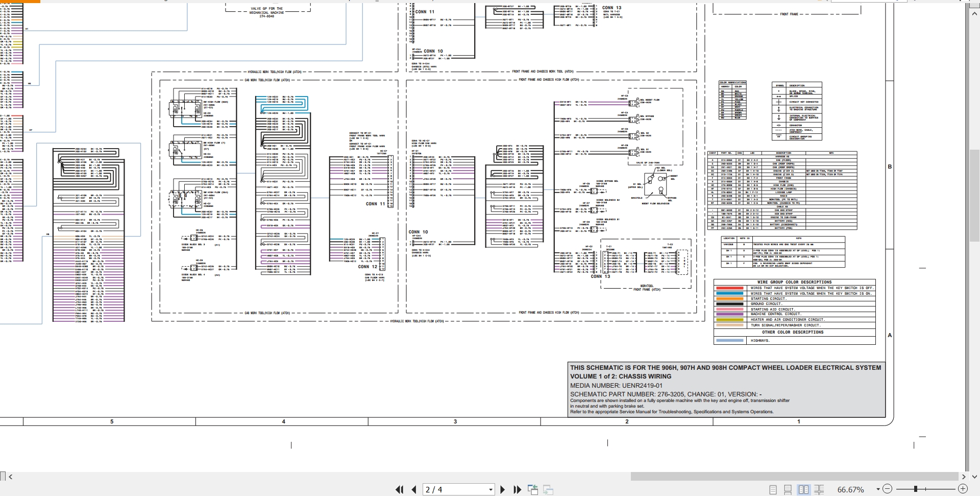Click the black GROUND CIRCUIT legend swatch
Image resolution: width=980 pixels, height=496 pixels.
tap(730, 304)
